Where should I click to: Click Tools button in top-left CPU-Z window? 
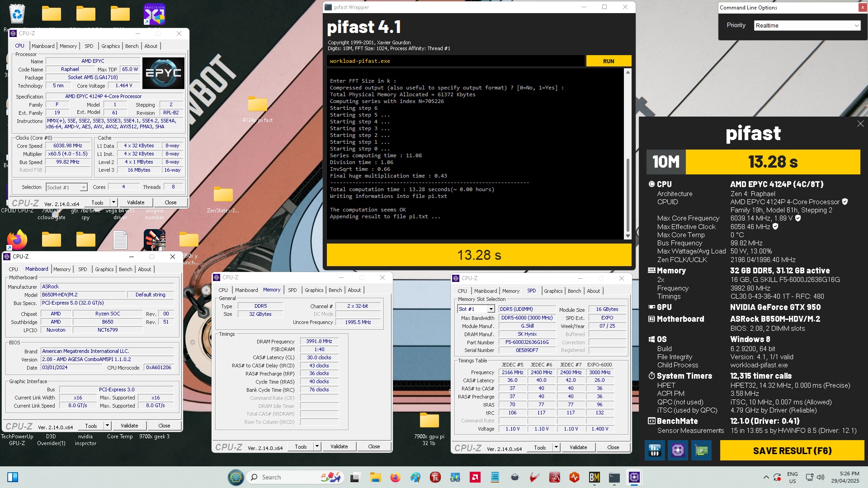click(x=97, y=202)
